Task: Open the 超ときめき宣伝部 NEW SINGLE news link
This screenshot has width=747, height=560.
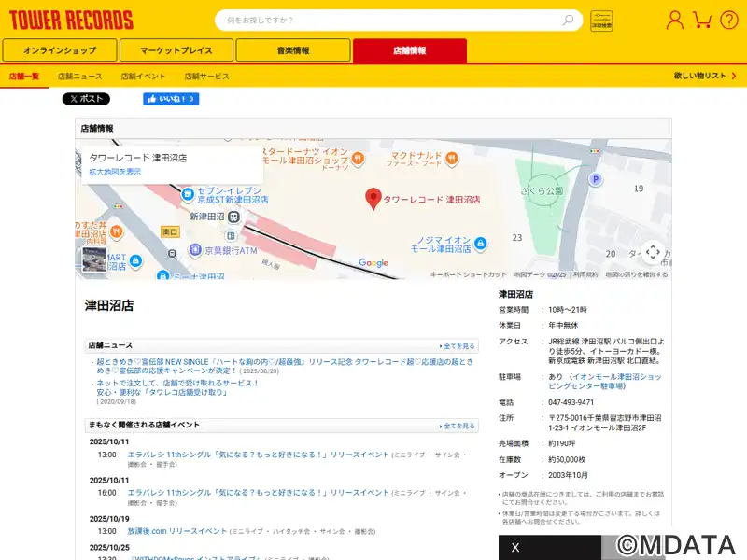Action: pos(285,366)
